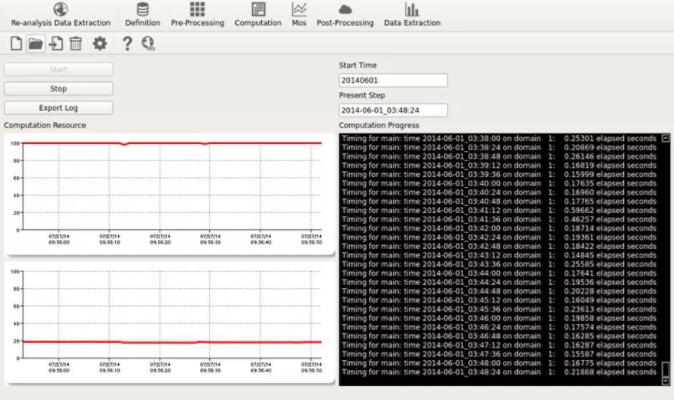Click the Export Log button
Screen dimensions: 674x400
58,108
